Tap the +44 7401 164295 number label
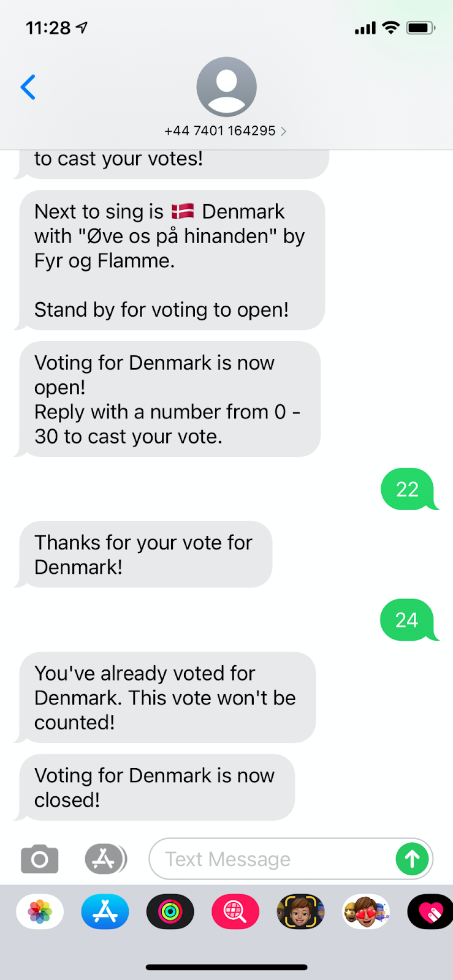 pos(219,131)
